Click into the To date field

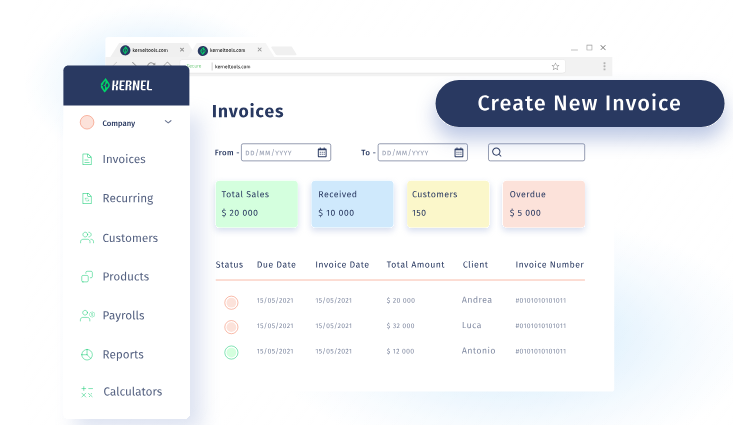click(x=423, y=152)
